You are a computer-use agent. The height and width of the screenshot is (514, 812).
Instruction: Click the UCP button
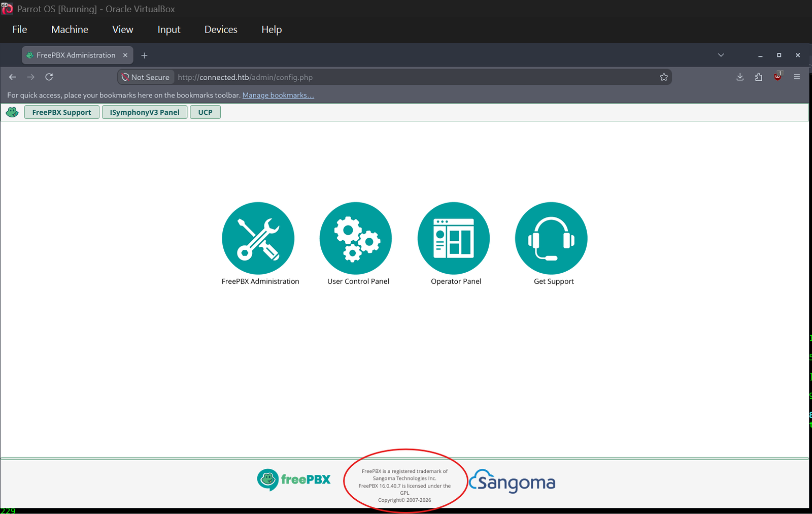205,112
